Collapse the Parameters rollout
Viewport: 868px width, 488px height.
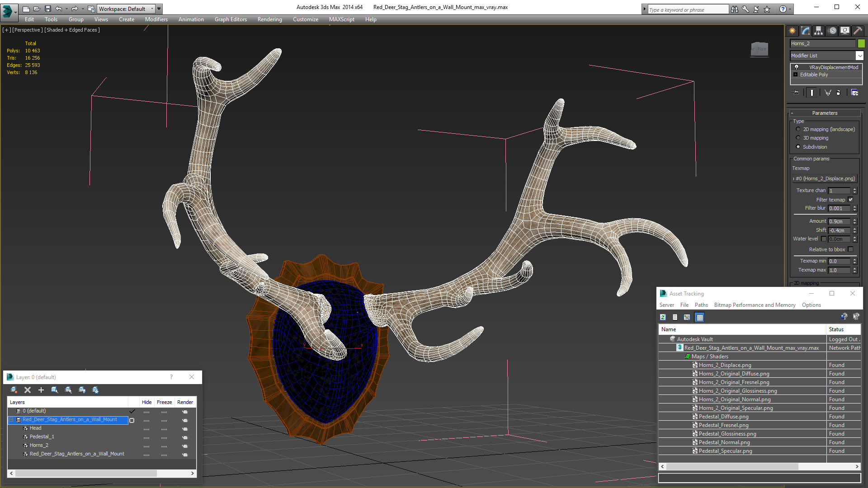825,113
